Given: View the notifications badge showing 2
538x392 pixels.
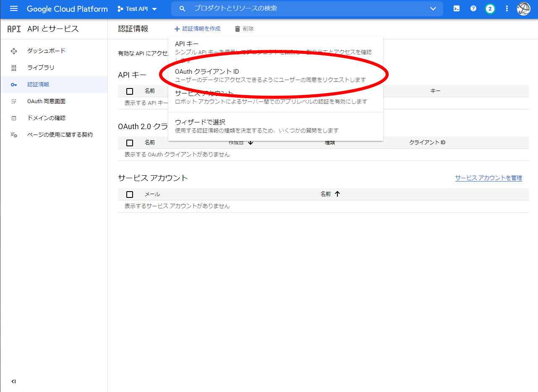Looking at the screenshot, I should [x=490, y=9].
